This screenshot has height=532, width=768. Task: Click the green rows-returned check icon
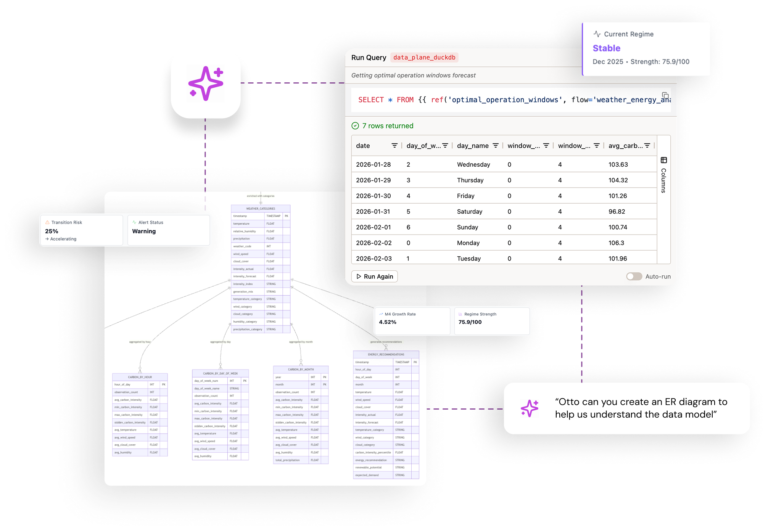click(355, 126)
